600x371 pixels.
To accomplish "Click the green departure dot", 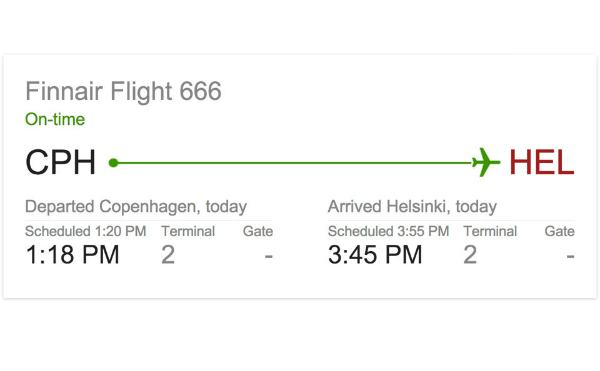I will coord(113,163).
